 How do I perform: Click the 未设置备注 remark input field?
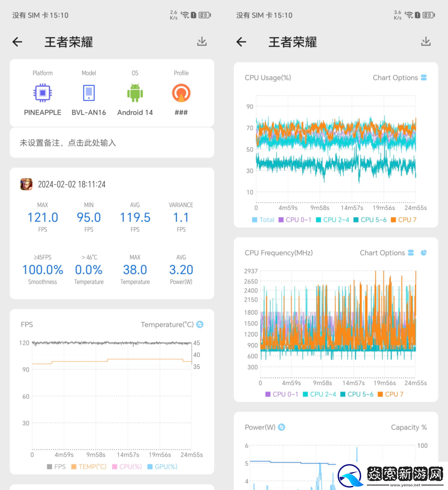point(112,143)
